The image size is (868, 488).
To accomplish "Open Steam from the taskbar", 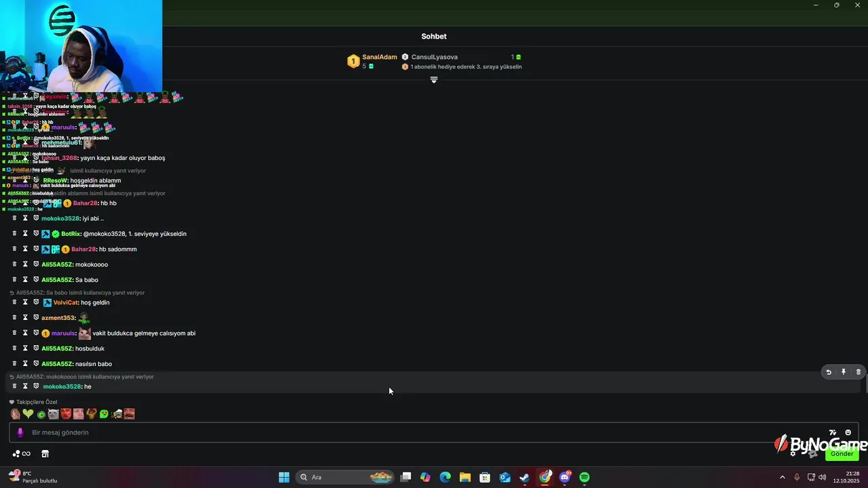I will click(525, 477).
